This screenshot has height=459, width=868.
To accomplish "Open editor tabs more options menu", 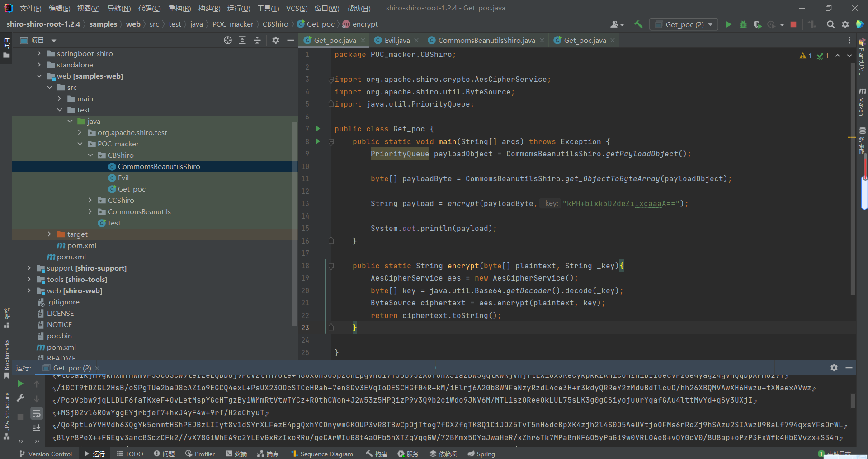I will click(x=849, y=40).
